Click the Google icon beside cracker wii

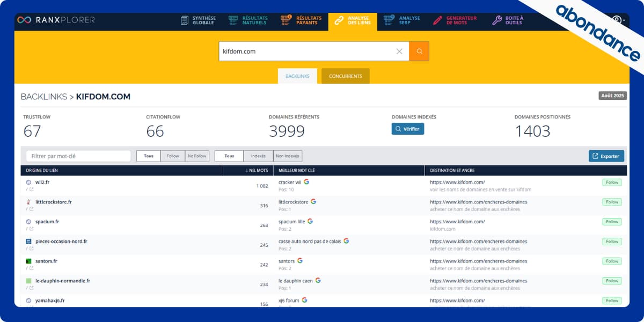click(306, 182)
